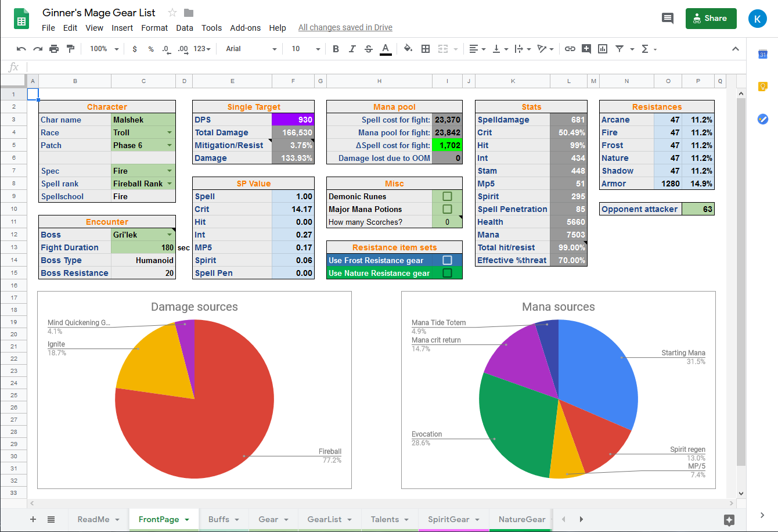Open Google Calendar side panel
This screenshot has height=532, width=778.
763,55
